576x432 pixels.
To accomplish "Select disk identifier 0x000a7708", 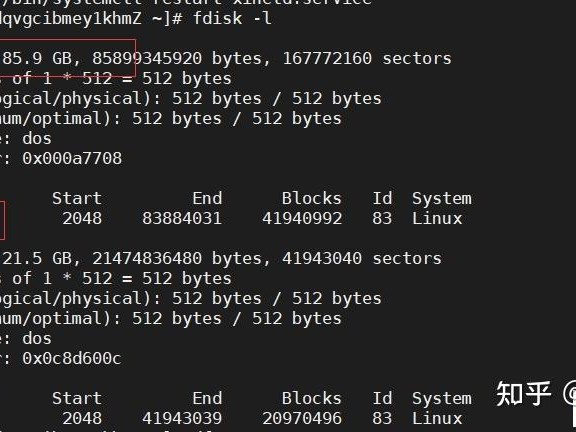I will [72, 158].
